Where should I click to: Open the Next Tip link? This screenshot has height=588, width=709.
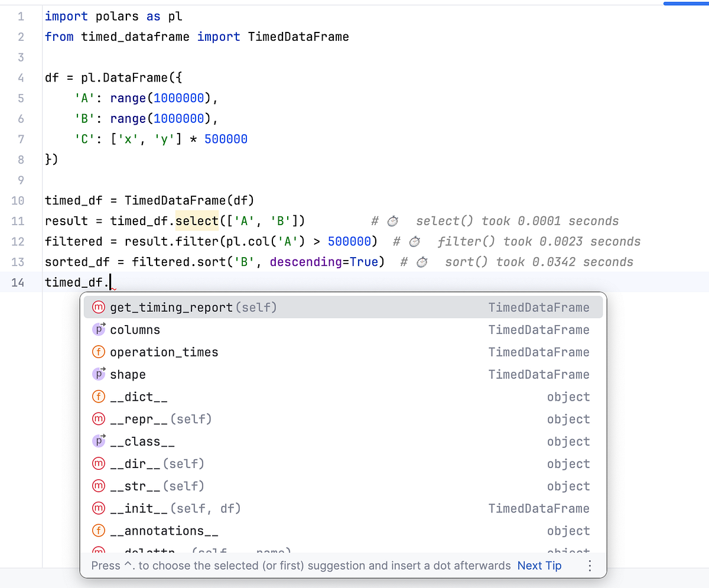(539, 566)
